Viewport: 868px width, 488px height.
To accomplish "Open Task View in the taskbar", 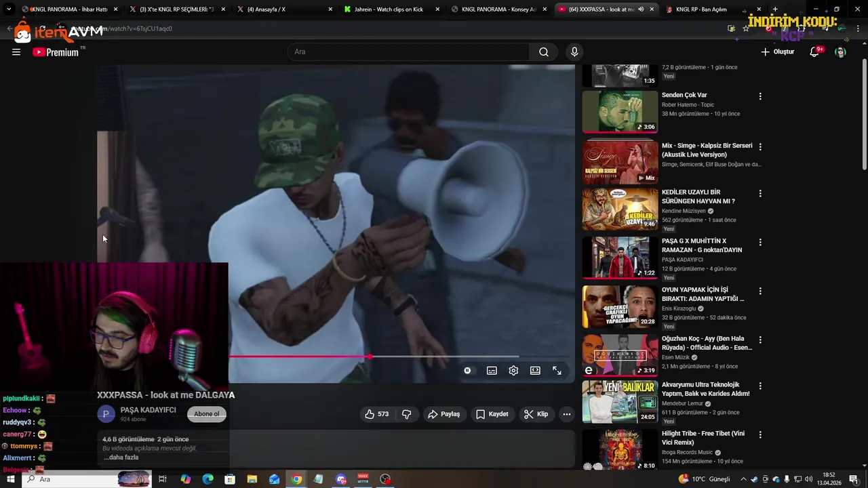I will tap(163, 479).
